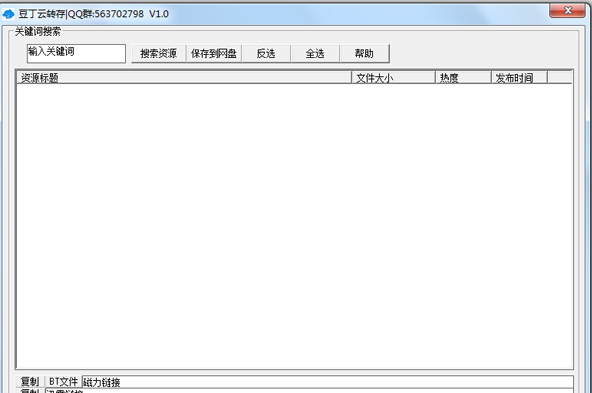Focus the 输入关键词 keyword input box
The image size is (592, 393).
(76, 53)
